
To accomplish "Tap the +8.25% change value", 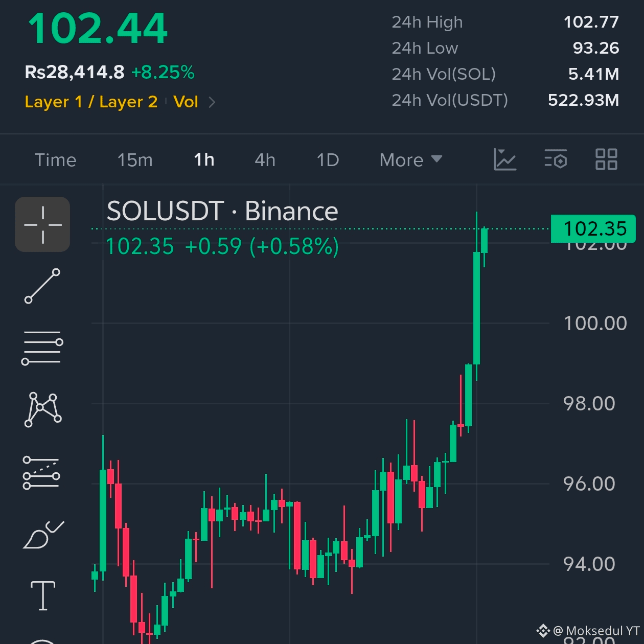I will coord(163,72).
